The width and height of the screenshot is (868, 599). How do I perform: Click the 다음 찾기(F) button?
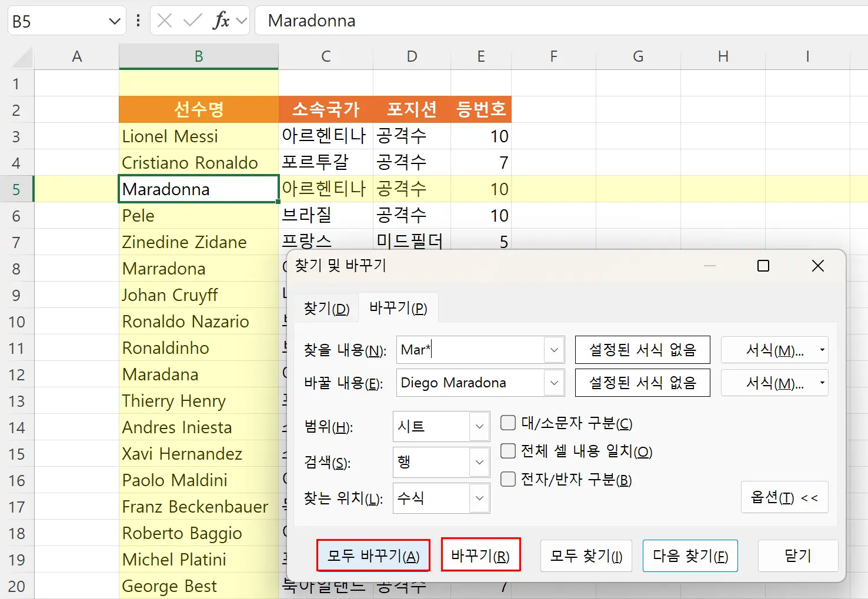[690, 556]
